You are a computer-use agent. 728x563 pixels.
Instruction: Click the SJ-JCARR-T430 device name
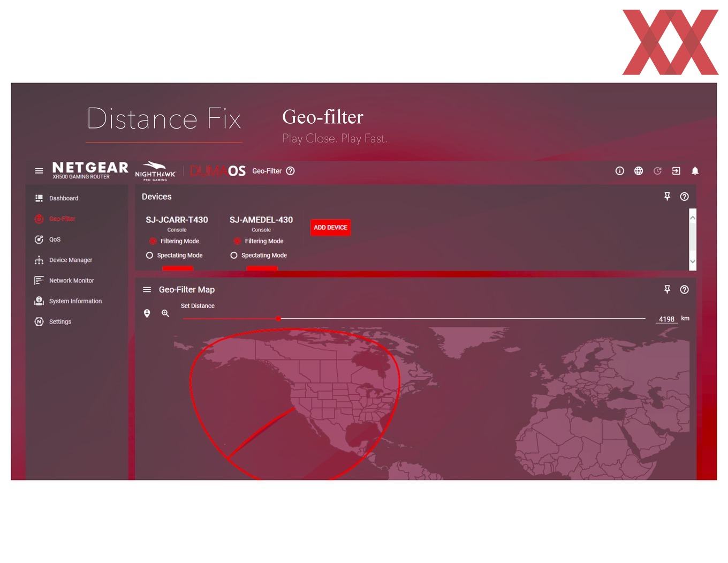click(177, 220)
